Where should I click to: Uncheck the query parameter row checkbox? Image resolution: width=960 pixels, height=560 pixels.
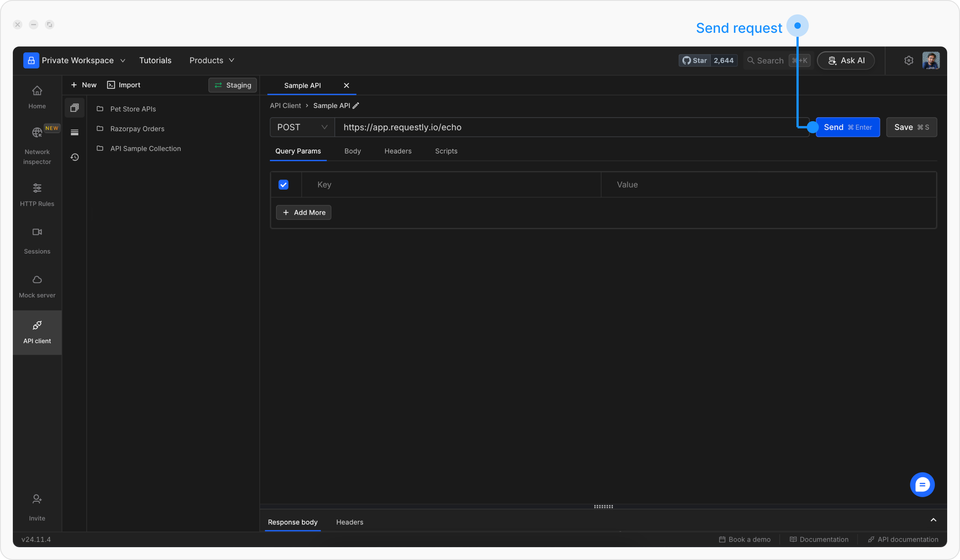point(283,184)
